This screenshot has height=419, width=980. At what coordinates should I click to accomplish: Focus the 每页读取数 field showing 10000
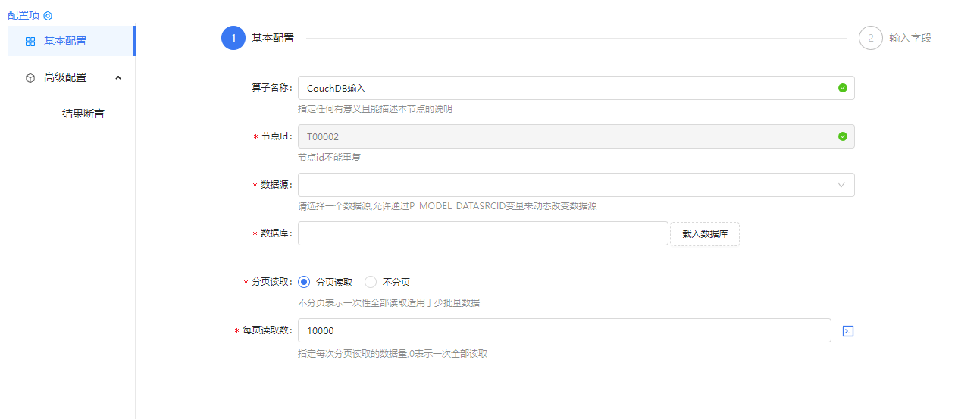pyautogui.click(x=564, y=331)
